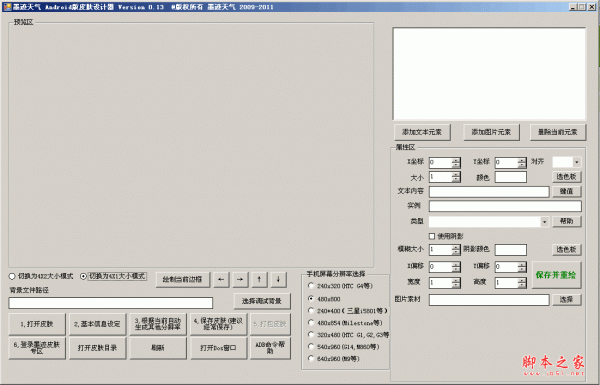
Task: Click the 刷新 refresh button
Action: (158, 348)
